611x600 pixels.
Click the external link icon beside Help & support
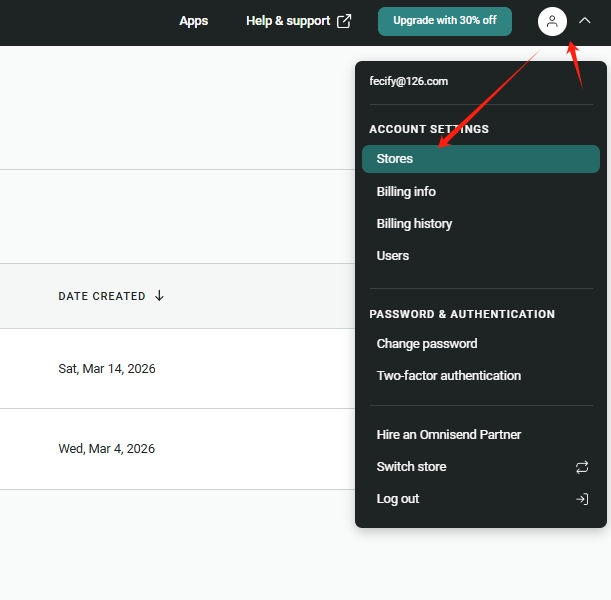pos(344,21)
